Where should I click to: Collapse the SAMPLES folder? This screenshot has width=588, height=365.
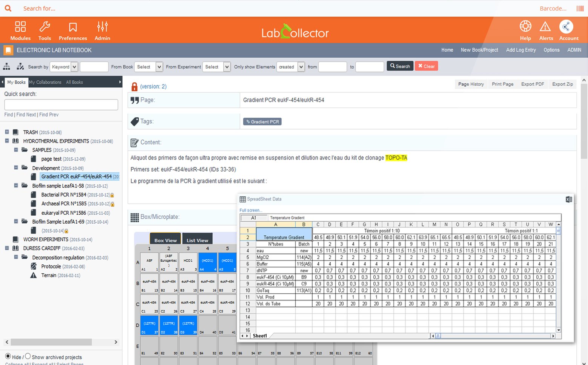tap(16, 150)
